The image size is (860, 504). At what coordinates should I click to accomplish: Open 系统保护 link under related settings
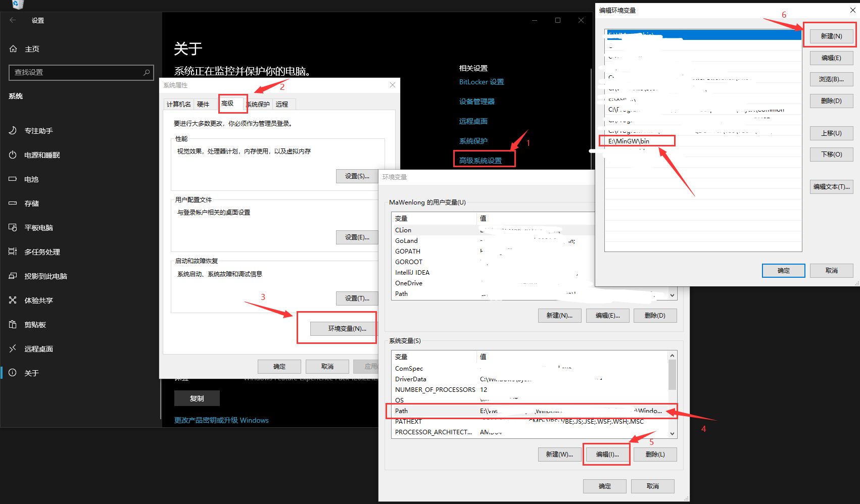pos(473,141)
